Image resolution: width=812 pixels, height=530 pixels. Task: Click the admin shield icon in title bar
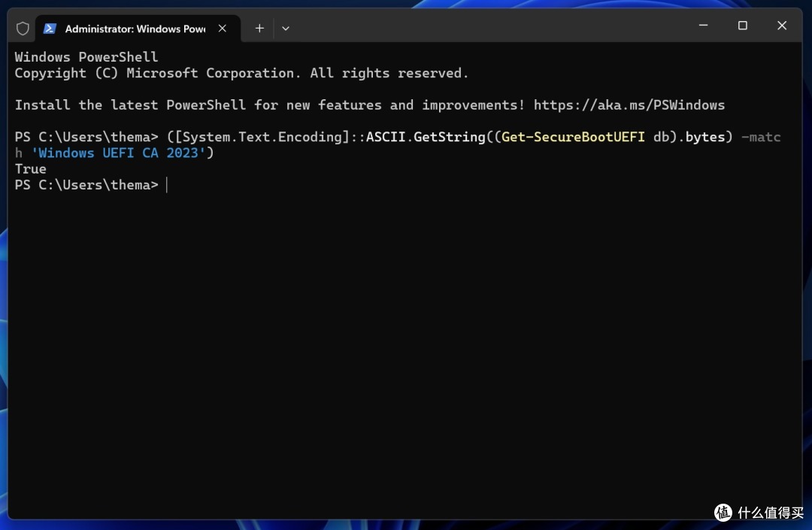[x=23, y=29]
